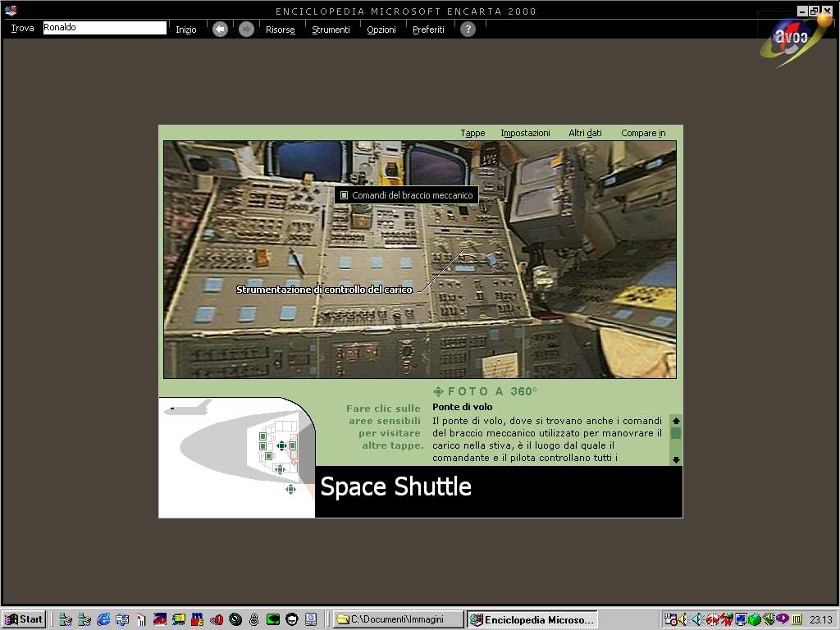The width and height of the screenshot is (840, 630).
Task: Click the 'Ponte di volo' heading
Action: pos(462,407)
